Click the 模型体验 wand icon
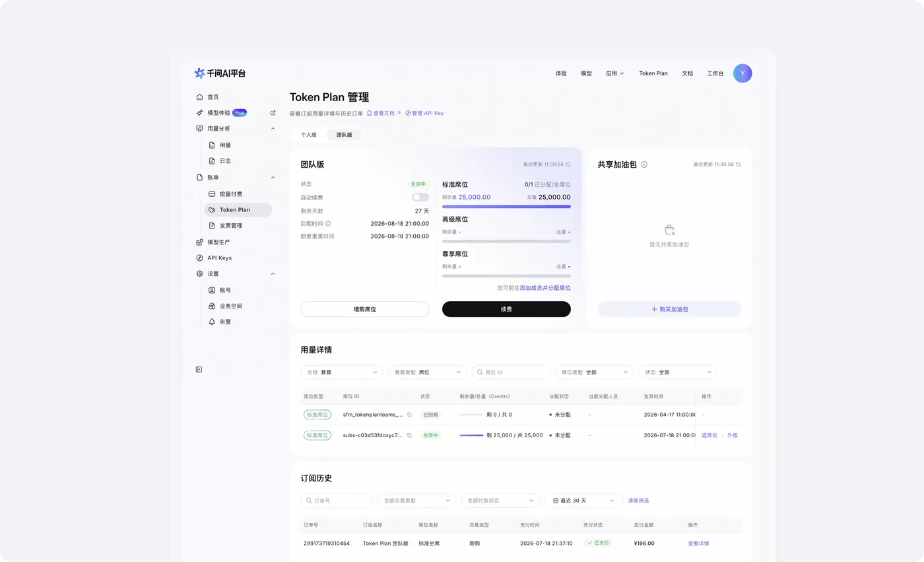The height and width of the screenshot is (562, 924). (x=200, y=113)
